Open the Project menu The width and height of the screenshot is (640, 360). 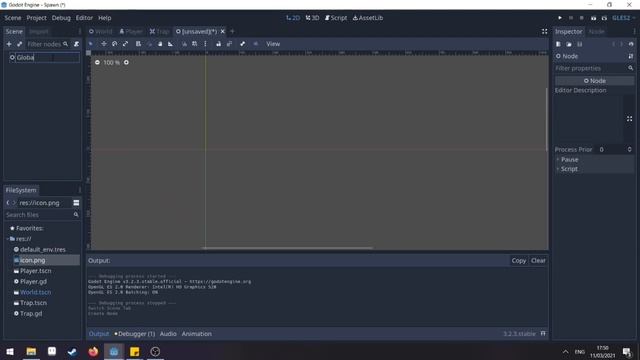[36, 18]
